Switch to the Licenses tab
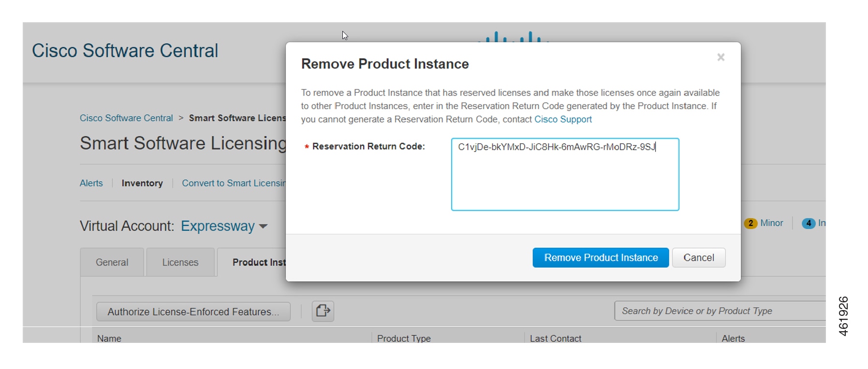Screen dimensions: 868x369 coord(180,262)
